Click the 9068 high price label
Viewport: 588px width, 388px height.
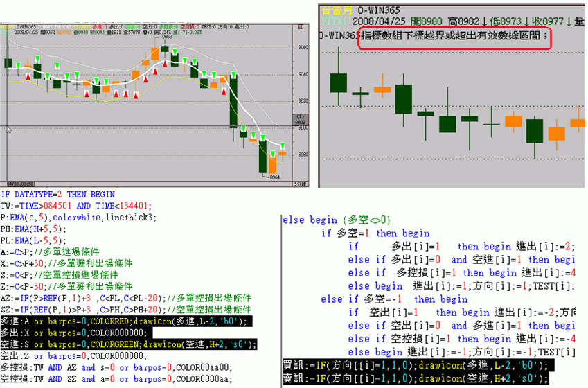pyautogui.click(x=166, y=37)
